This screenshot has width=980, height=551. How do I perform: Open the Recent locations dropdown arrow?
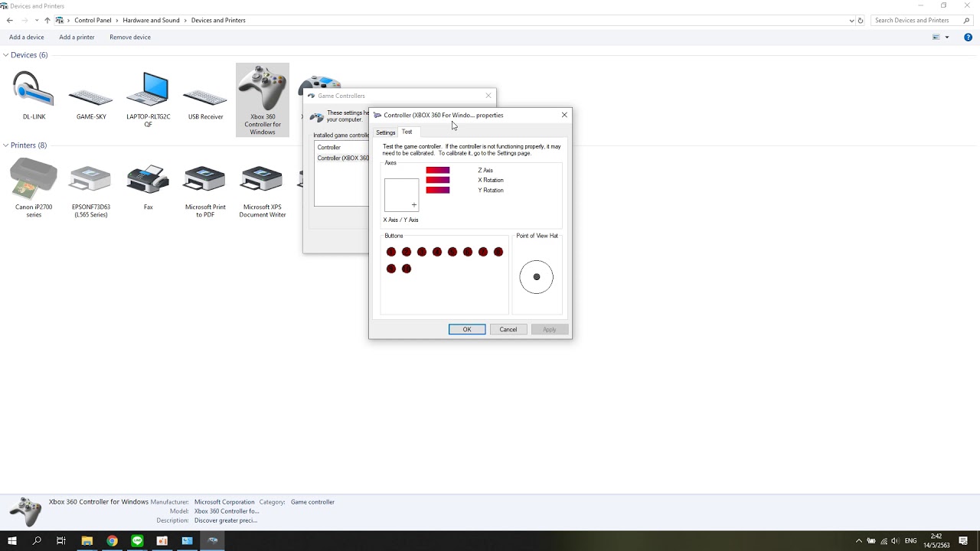(x=37, y=21)
